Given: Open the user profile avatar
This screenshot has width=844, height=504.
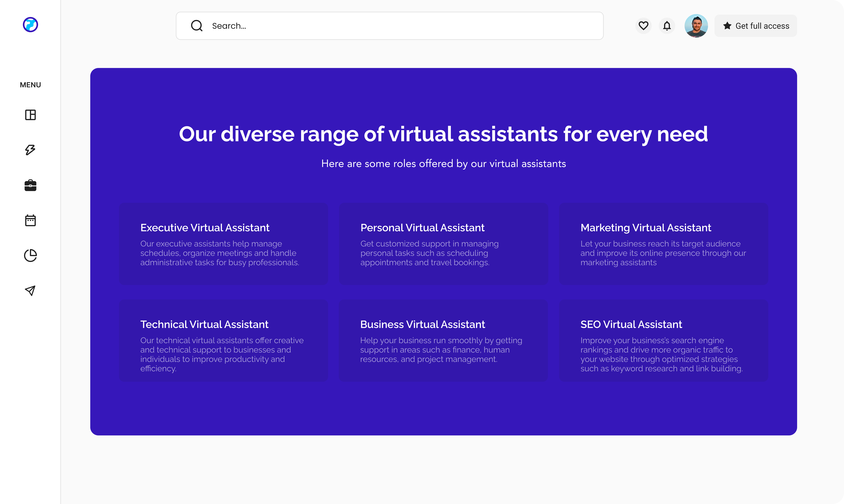Looking at the screenshot, I should (x=696, y=26).
